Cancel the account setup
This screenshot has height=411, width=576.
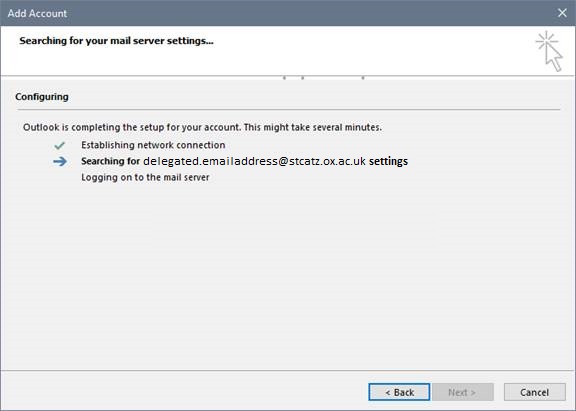click(534, 392)
